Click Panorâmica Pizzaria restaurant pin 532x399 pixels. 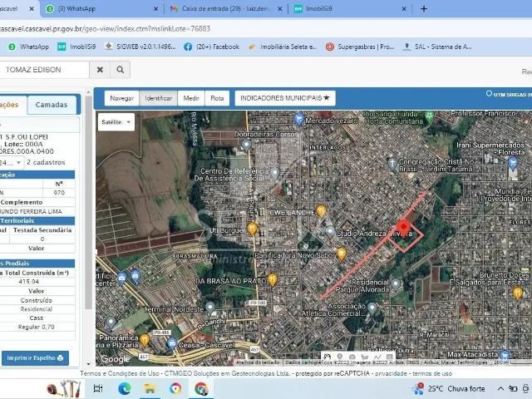click(x=145, y=340)
